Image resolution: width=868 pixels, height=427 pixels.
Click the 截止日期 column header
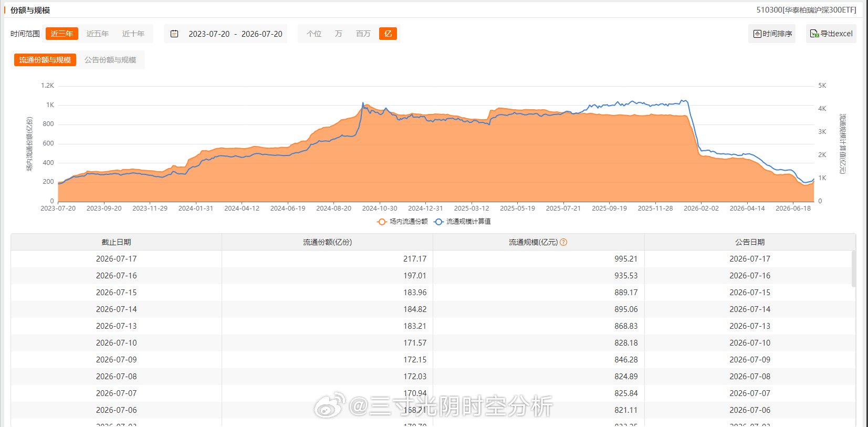coord(117,242)
